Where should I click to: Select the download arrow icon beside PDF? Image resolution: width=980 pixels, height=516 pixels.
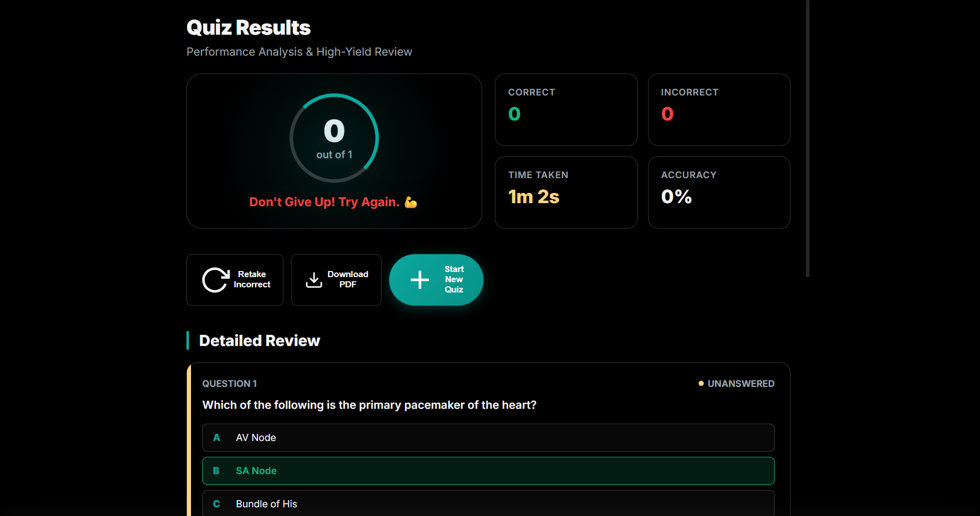pos(314,280)
